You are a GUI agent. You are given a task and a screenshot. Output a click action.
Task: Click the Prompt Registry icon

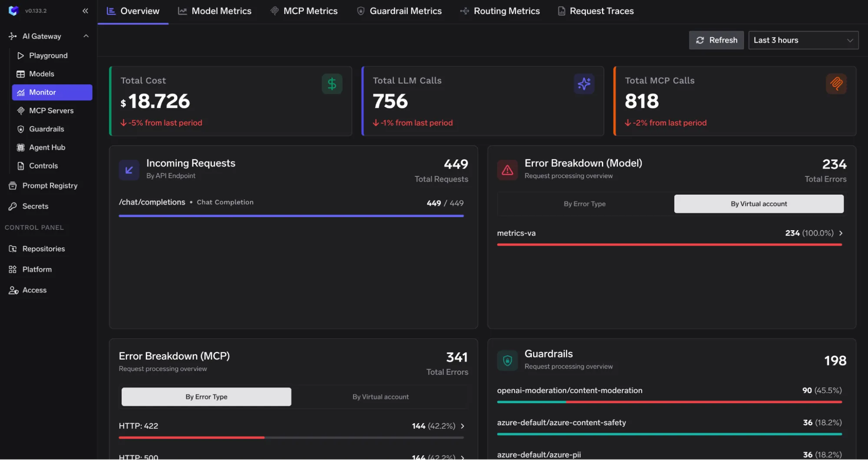coord(12,185)
